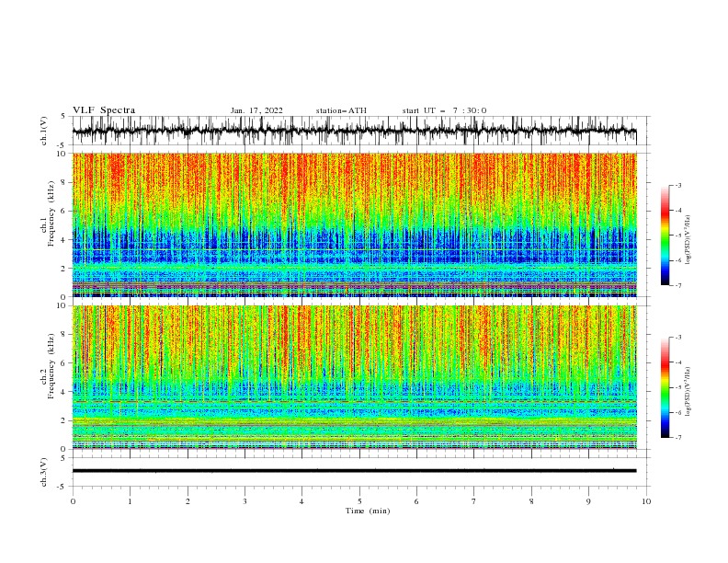
Task: Click time axis tick label '0'
Action: 73,501
